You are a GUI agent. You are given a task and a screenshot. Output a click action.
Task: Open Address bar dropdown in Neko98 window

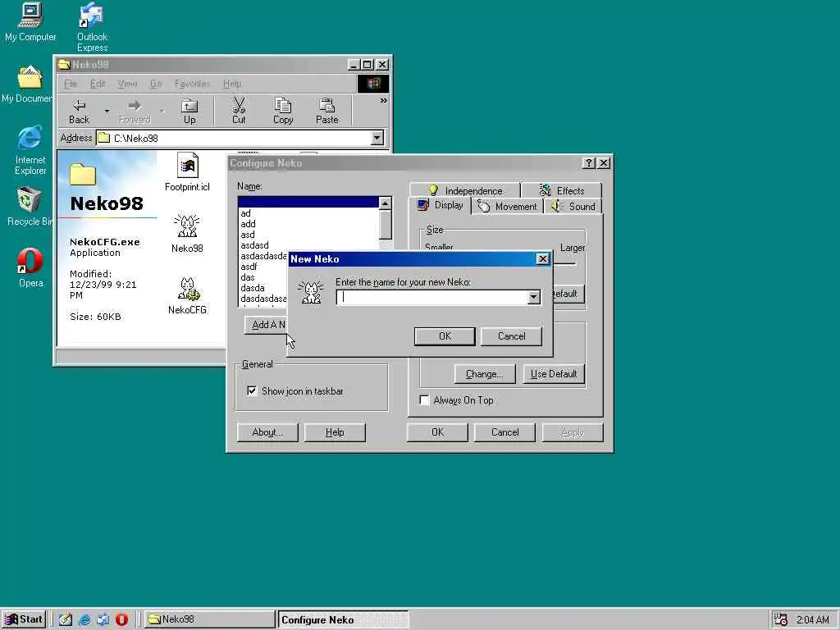(377, 138)
